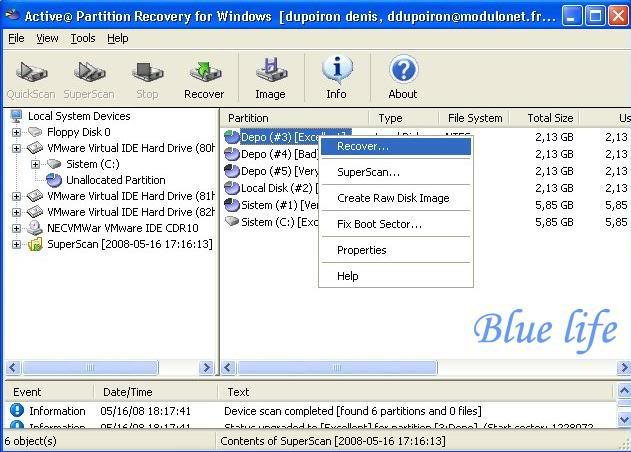Click the Depo (#3) partition icon
This screenshot has height=452, width=631.
232,137
